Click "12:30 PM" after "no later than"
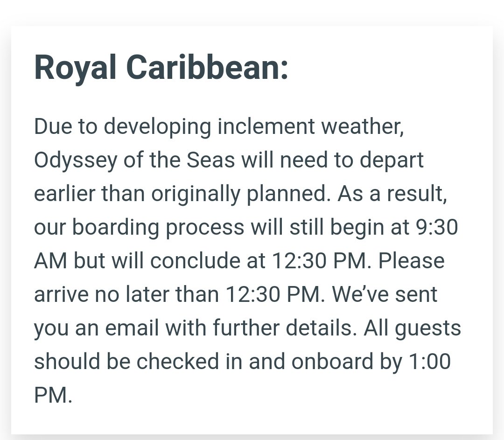Image resolution: width=504 pixels, height=440 pixels. click(x=273, y=294)
